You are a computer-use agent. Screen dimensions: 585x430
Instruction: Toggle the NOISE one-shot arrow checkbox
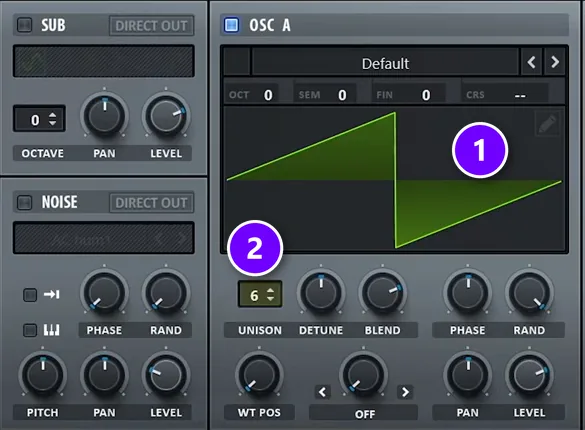30,295
